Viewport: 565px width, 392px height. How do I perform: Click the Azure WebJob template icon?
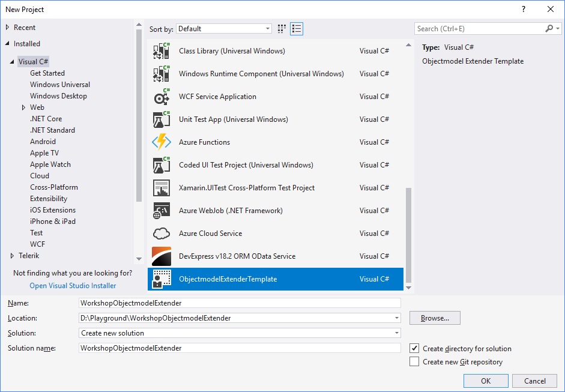click(162, 211)
